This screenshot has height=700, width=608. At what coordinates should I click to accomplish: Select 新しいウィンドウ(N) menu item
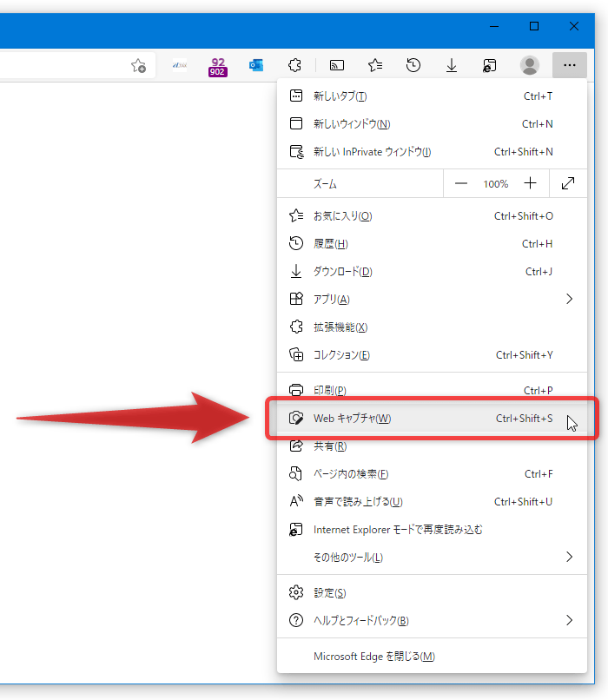pos(432,123)
